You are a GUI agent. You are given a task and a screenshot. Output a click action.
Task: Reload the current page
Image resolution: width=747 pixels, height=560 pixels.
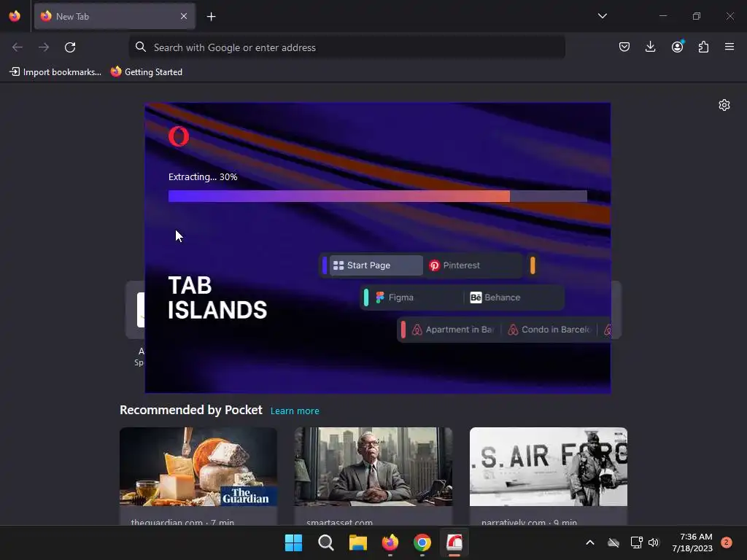click(x=70, y=47)
